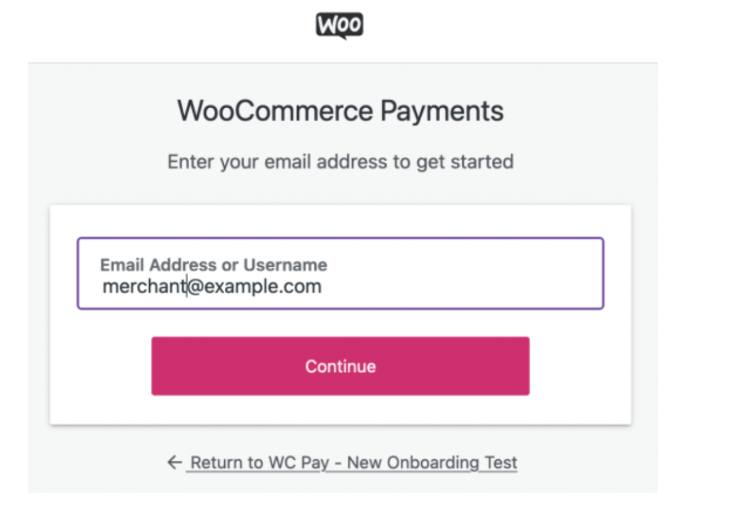732x511 pixels.
Task: Click the word WooCommerce in the heading
Action: point(275,111)
